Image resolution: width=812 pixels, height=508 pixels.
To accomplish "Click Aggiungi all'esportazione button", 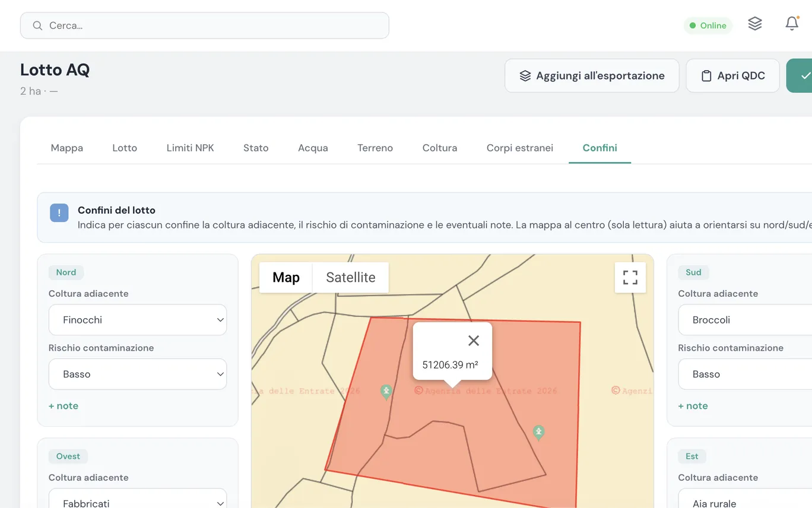I will pos(592,75).
